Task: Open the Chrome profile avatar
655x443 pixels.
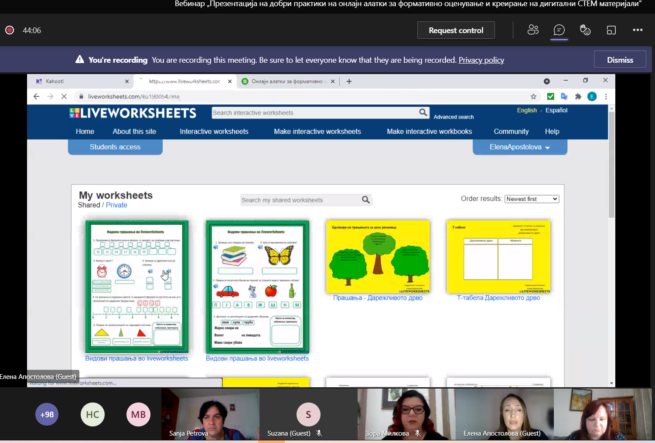Action: (x=592, y=97)
